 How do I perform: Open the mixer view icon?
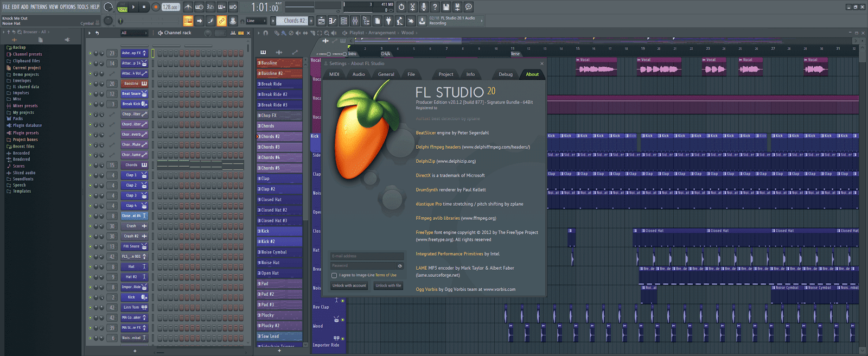355,21
